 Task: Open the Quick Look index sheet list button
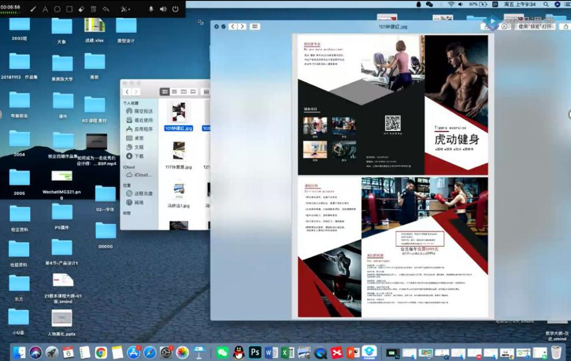255,27
